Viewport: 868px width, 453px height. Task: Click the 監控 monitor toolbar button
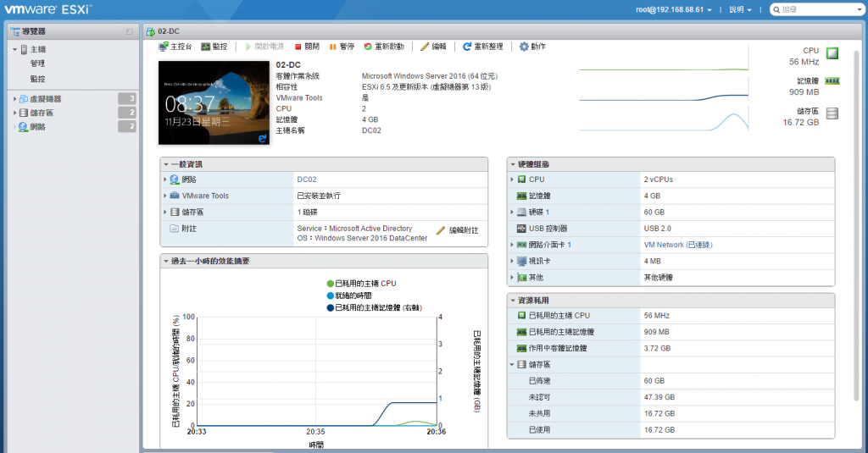214,47
